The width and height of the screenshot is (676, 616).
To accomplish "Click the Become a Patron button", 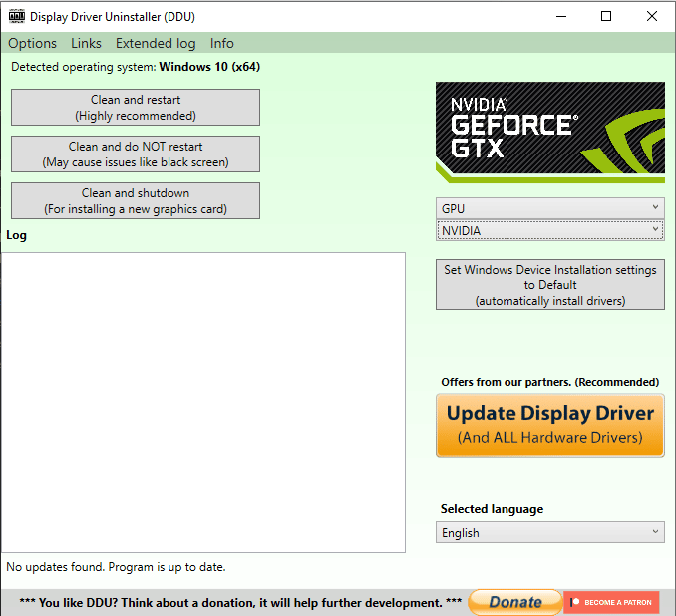I will click(611, 602).
